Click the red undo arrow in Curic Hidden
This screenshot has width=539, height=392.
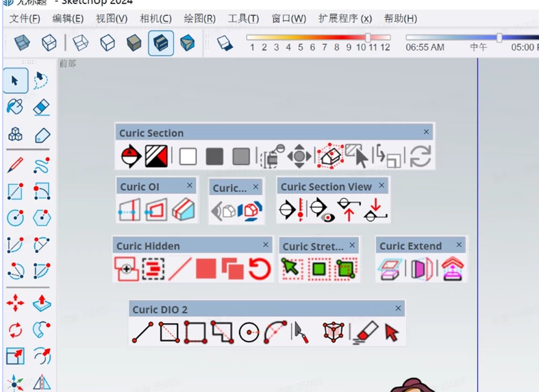click(x=259, y=268)
